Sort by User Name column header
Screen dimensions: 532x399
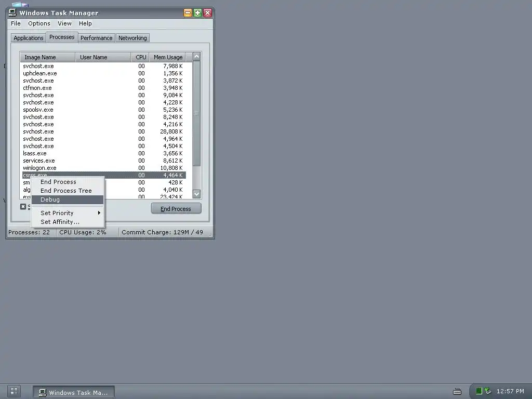(x=103, y=57)
